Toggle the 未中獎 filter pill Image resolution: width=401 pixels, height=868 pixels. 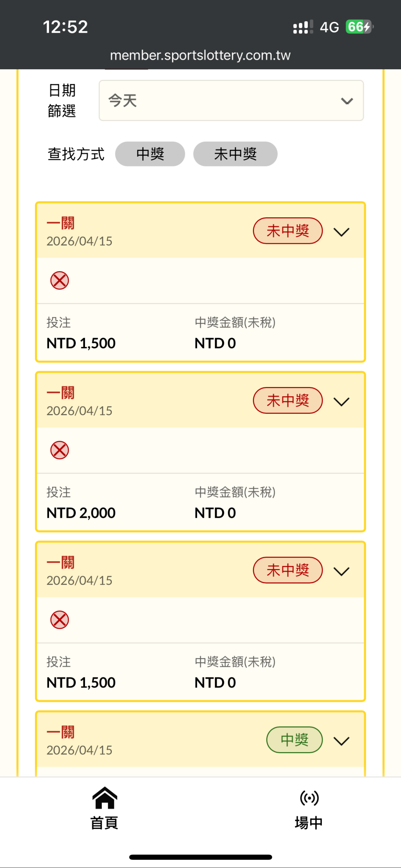(235, 154)
